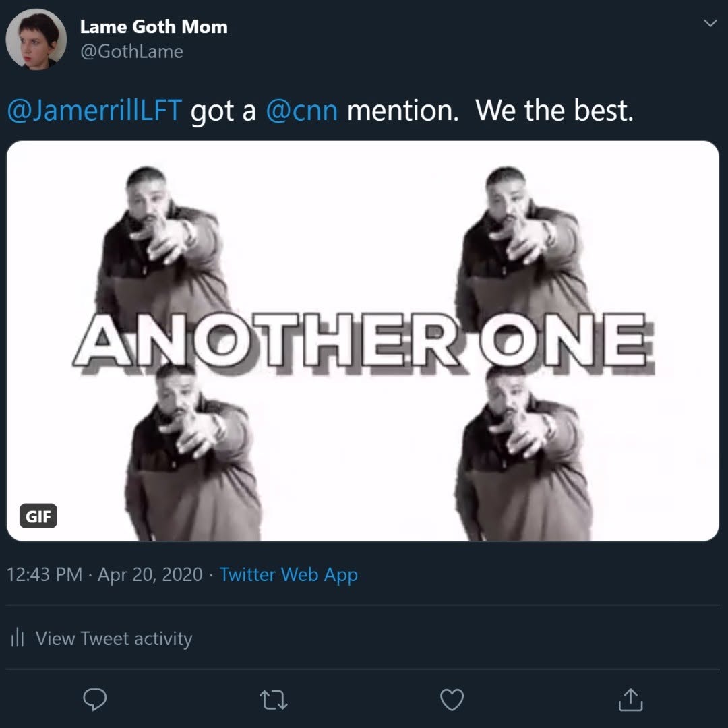Go to the @GothLame handle

[131, 52]
